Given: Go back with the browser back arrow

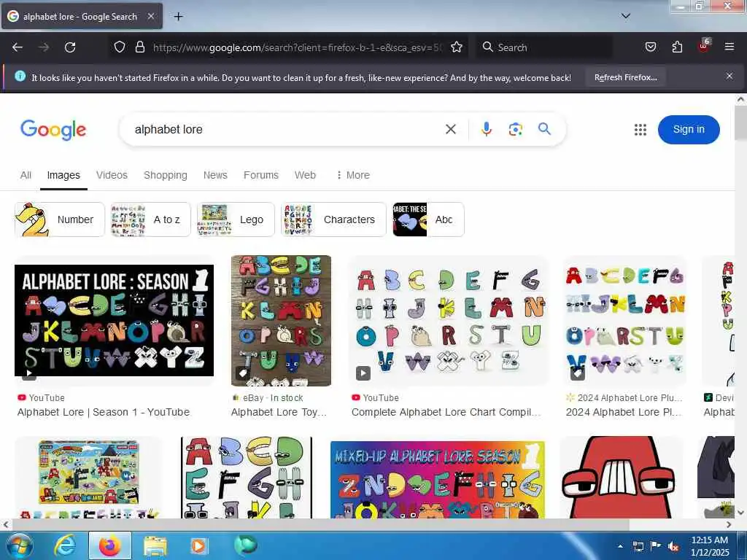Looking at the screenshot, I should 18,47.
